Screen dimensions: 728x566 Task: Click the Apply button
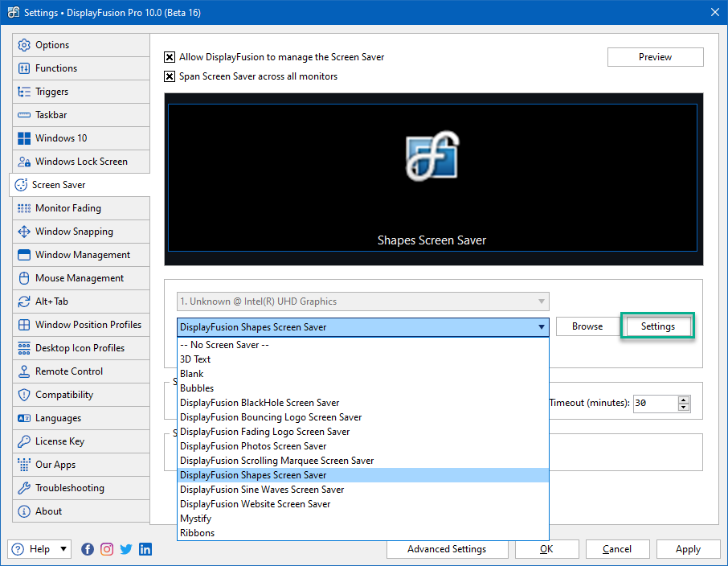coord(688,549)
